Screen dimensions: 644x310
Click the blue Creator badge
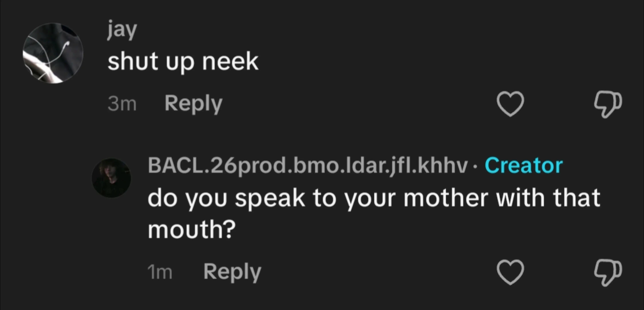coord(524,165)
